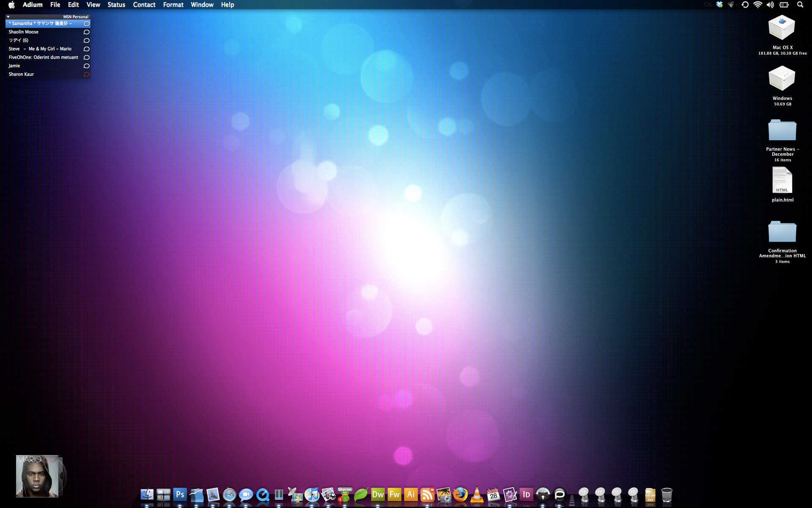Open the Contact menu
The height and width of the screenshot is (508, 812).
[144, 5]
